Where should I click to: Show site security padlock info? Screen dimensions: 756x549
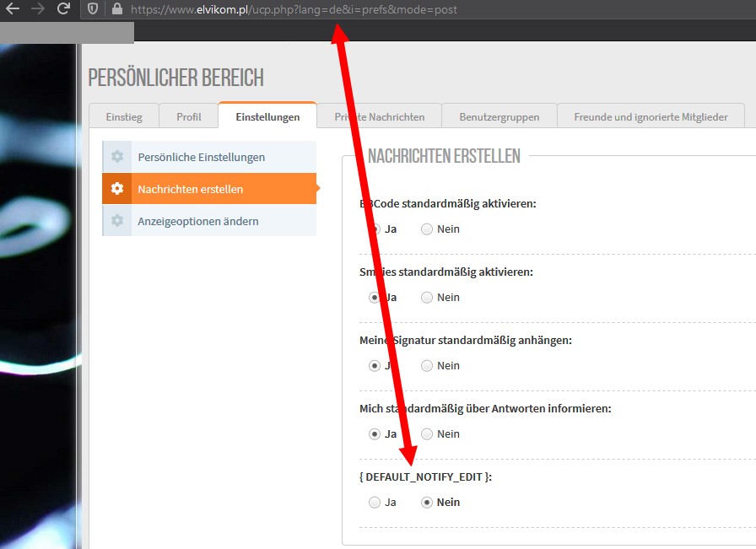116,8
